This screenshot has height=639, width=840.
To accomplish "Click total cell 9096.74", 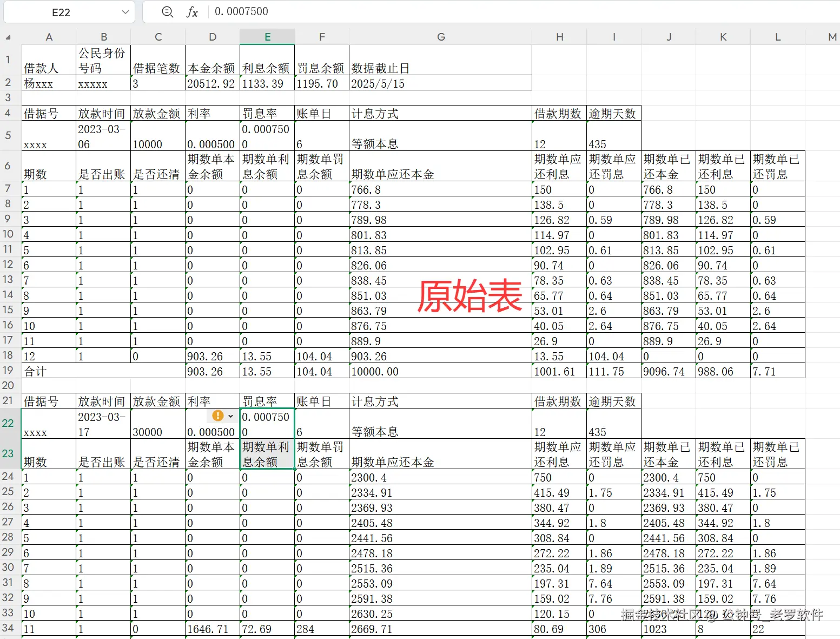I will click(x=669, y=371).
